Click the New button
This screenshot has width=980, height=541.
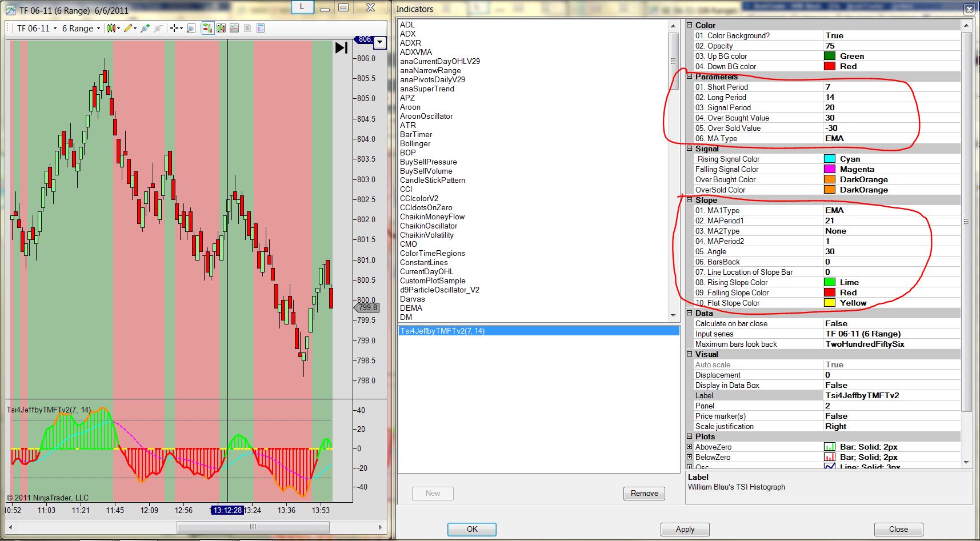(433, 494)
